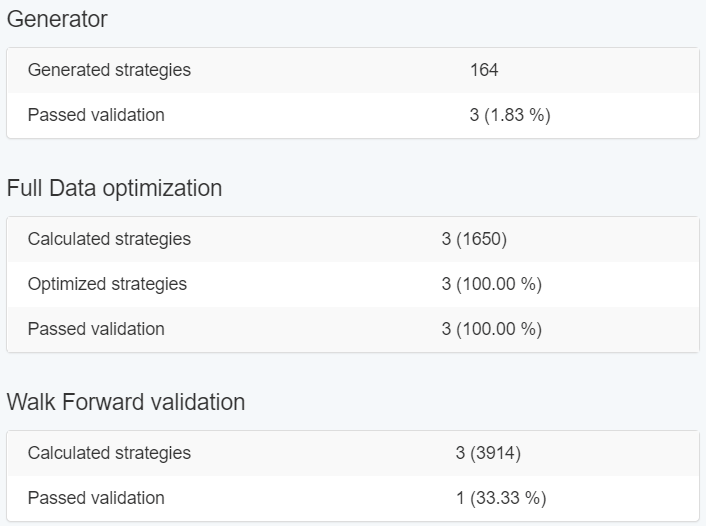The width and height of the screenshot is (706, 526).
Task: Click the generated strategies value 164
Action: click(x=484, y=70)
